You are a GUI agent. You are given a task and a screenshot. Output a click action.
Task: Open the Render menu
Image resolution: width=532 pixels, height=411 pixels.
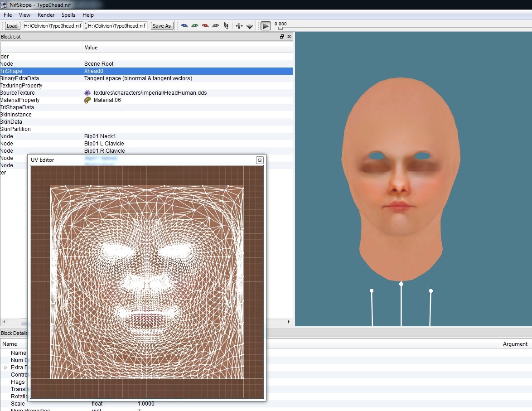tap(46, 15)
